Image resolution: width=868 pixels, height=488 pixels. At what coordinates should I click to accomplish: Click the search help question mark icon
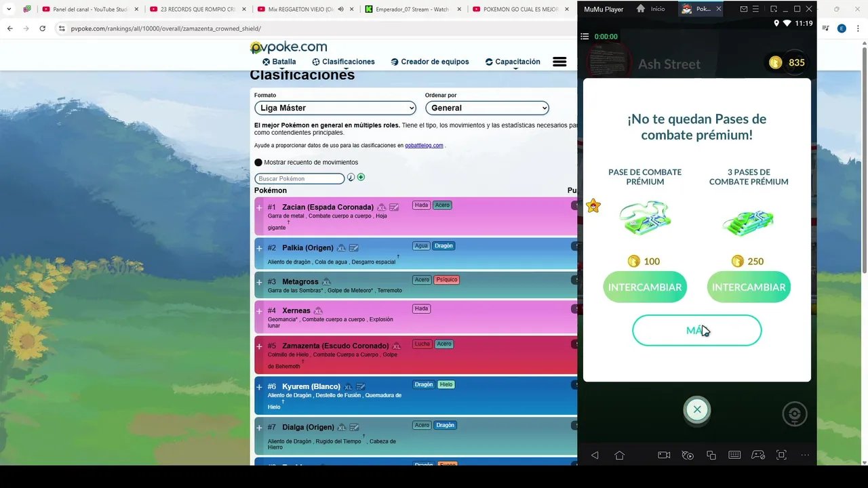click(x=351, y=178)
